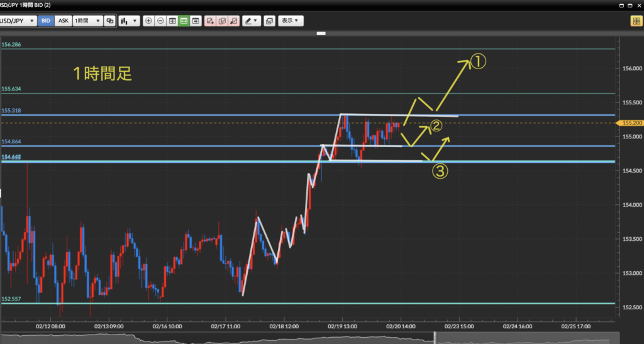Click the yellow crosshair icon at top right
644x344 pixels.
pyautogui.click(x=636, y=21)
